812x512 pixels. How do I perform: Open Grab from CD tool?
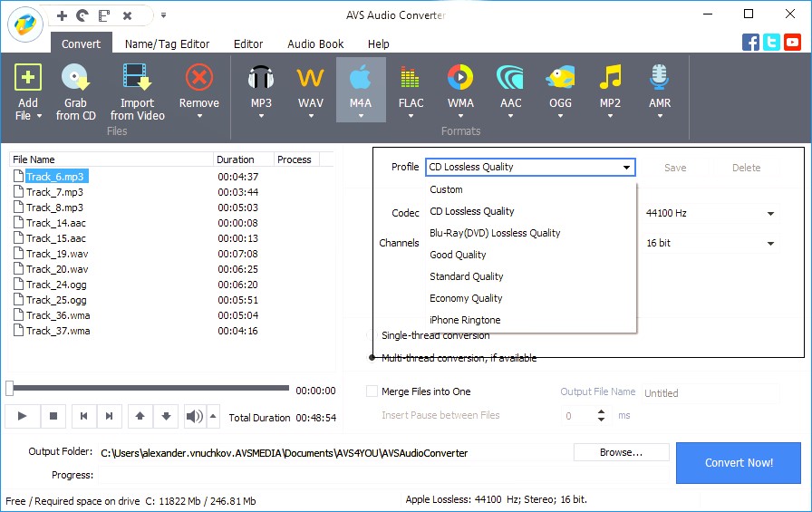75,92
